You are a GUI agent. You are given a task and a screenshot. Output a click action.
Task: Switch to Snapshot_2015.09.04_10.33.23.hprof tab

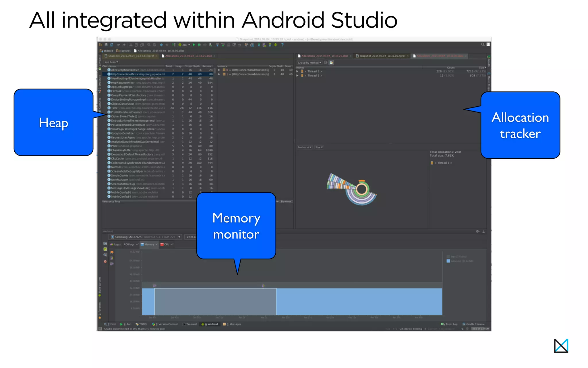coord(131,56)
